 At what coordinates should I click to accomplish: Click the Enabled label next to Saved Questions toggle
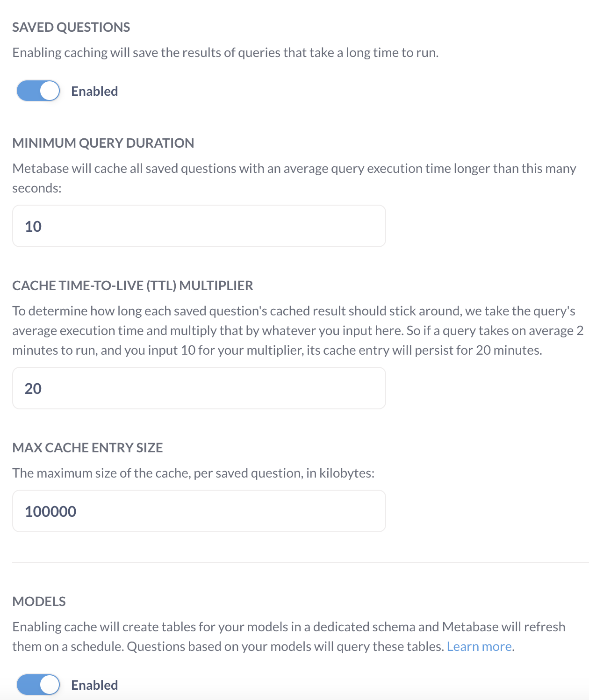(x=94, y=91)
